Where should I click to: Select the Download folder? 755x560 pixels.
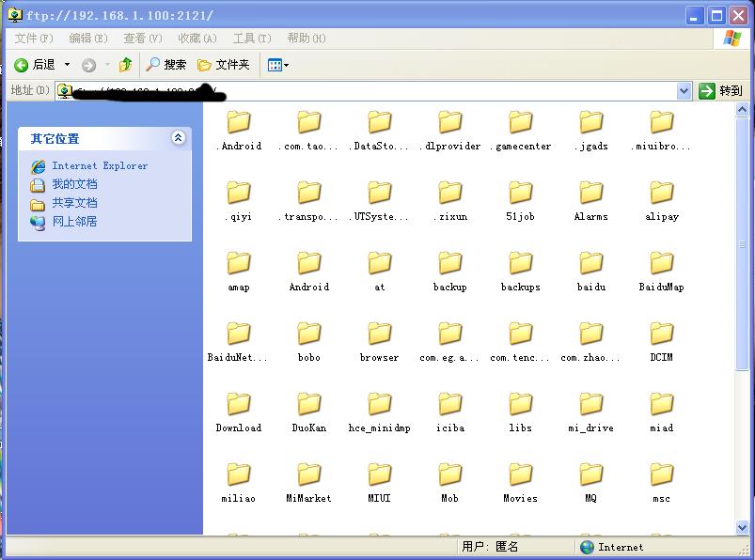(239, 412)
